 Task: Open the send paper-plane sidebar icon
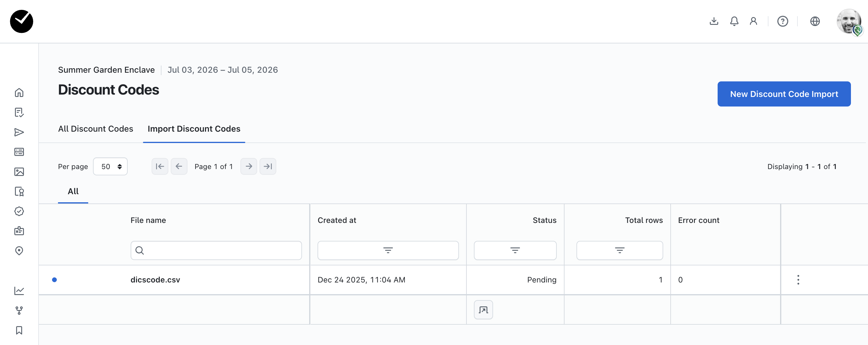[19, 132]
